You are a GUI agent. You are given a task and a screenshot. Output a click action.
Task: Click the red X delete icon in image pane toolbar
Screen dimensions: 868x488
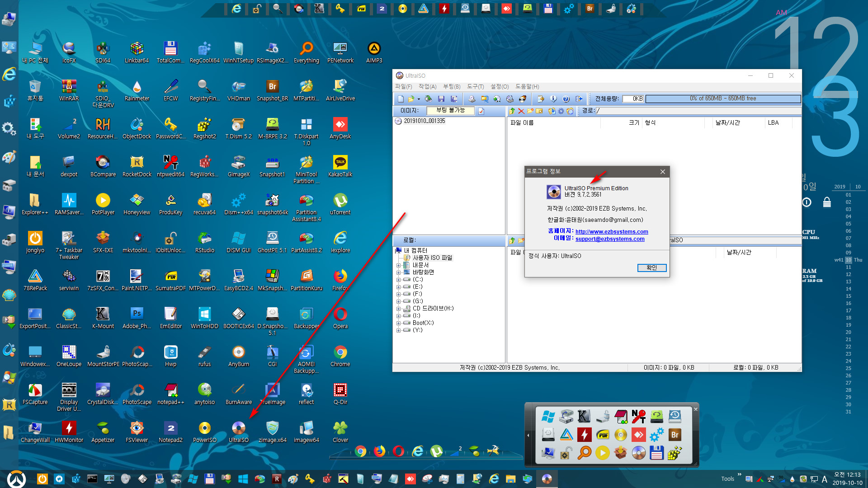tap(521, 111)
